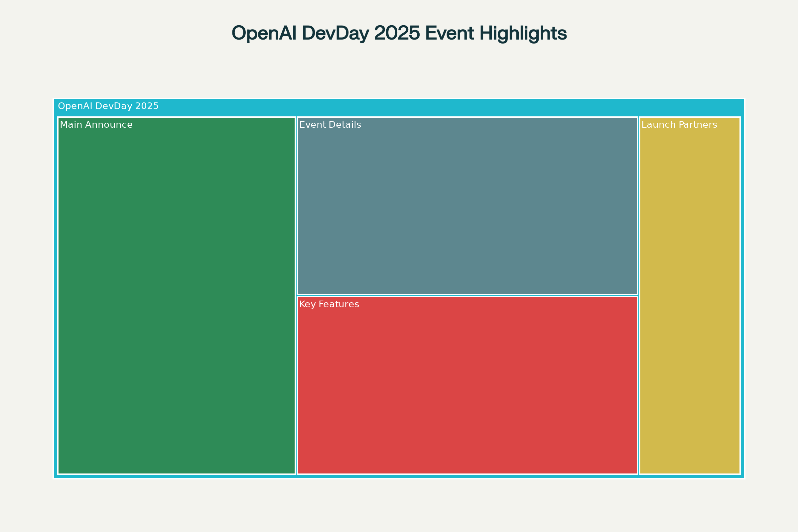This screenshot has height=532, width=798.
Task: Click the chart title 'Event Highlights' text
Action: click(x=496, y=33)
